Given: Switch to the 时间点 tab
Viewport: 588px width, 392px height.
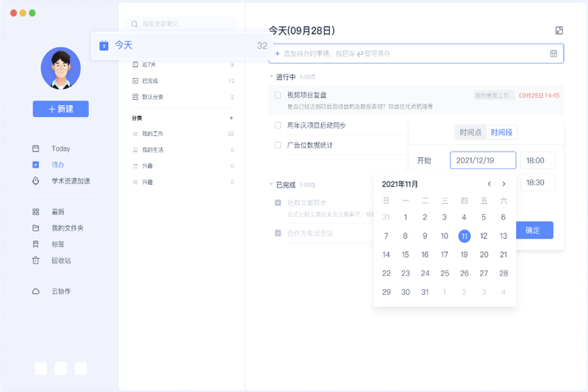Looking at the screenshot, I should (x=470, y=132).
